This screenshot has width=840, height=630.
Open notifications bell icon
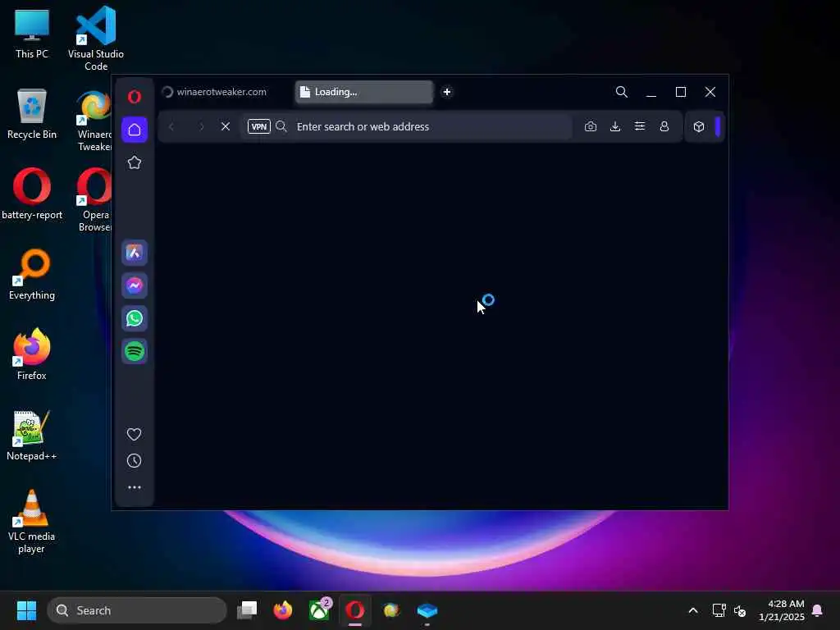(x=818, y=610)
